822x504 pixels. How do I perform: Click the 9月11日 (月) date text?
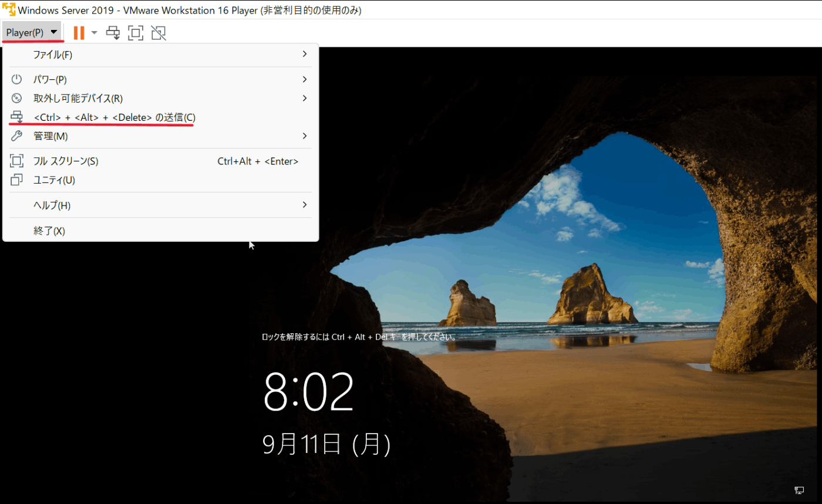point(326,445)
